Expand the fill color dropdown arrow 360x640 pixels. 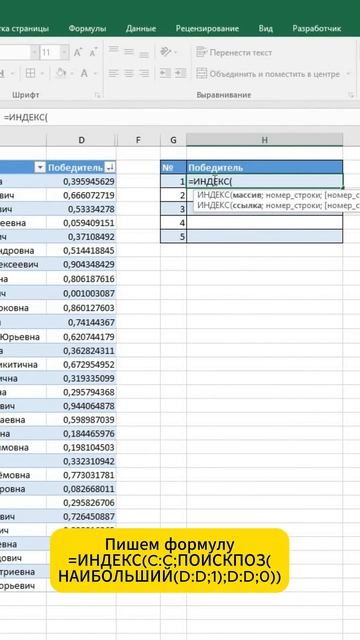[72, 74]
